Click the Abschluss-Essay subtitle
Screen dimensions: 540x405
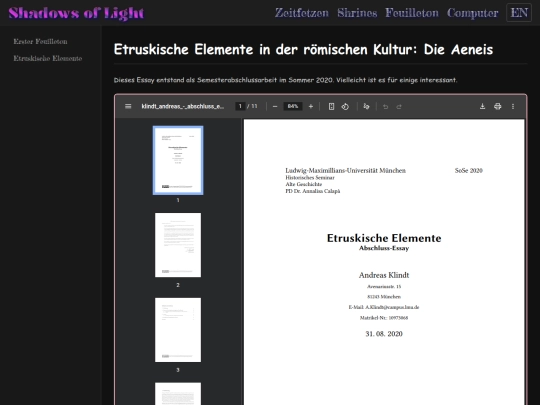(x=384, y=248)
